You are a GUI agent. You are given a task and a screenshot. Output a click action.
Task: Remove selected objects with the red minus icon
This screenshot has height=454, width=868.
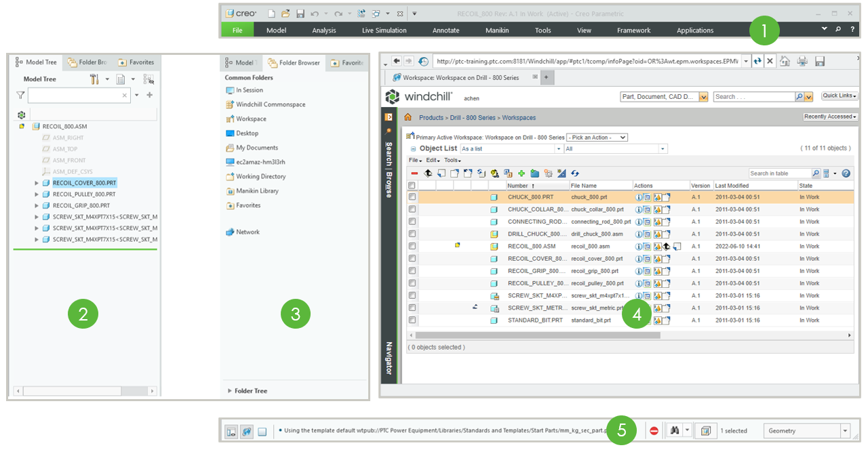414,173
